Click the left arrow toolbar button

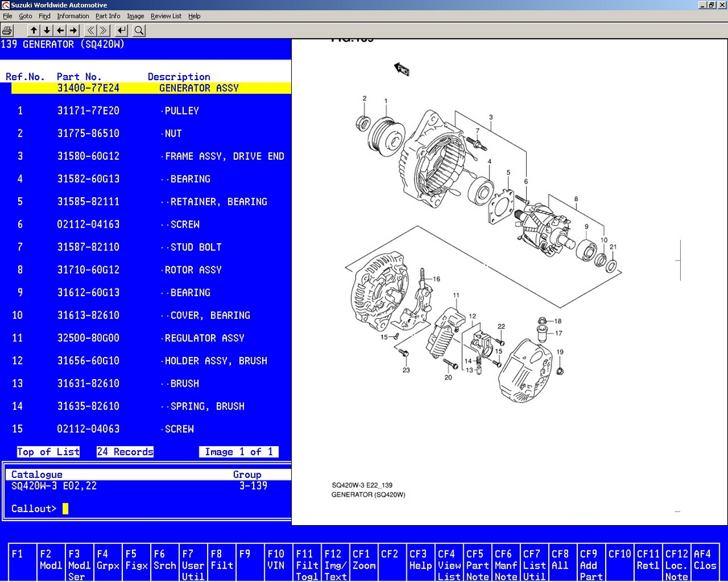pos(60,30)
